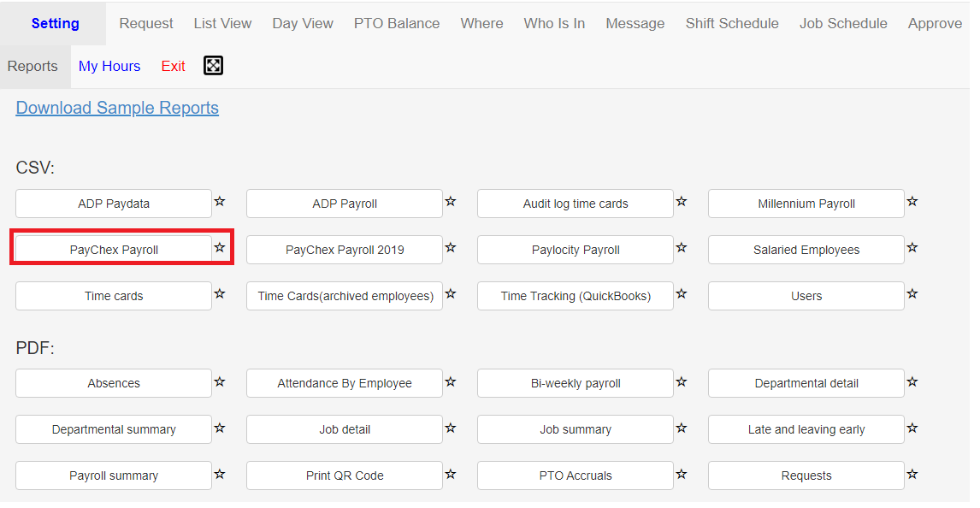Go to the PTO Balance tab
The width and height of the screenshot is (980, 508).
pyautogui.click(x=397, y=23)
